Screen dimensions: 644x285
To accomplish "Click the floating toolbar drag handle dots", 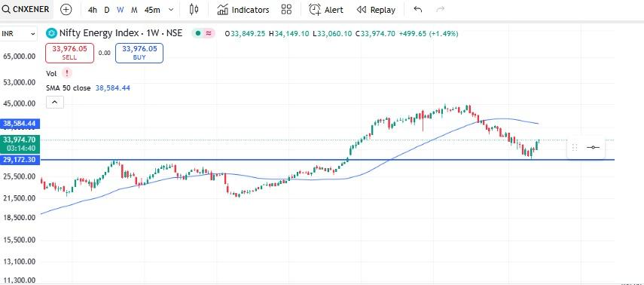I will tap(575, 147).
